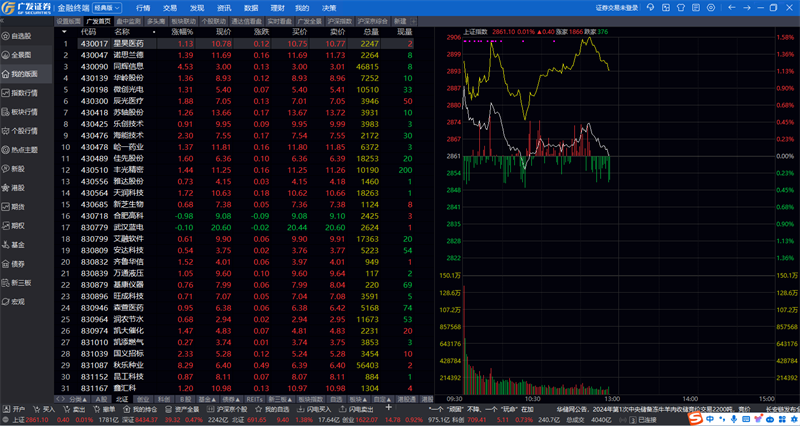Select the 科创 bottom tab
The height and width of the screenshot is (426, 800).
pyautogui.click(x=164, y=399)
